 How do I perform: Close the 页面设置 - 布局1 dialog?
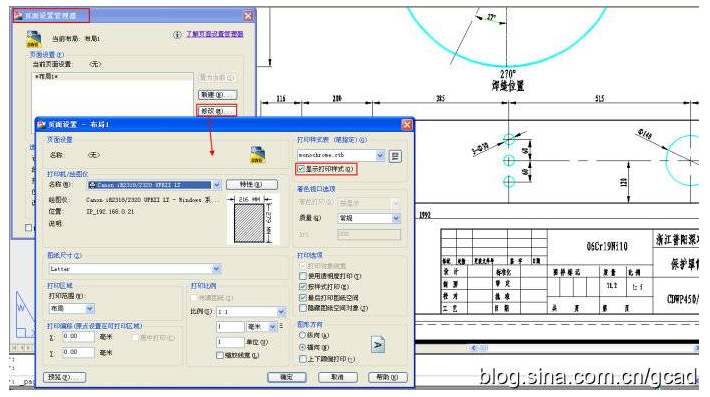407,124
